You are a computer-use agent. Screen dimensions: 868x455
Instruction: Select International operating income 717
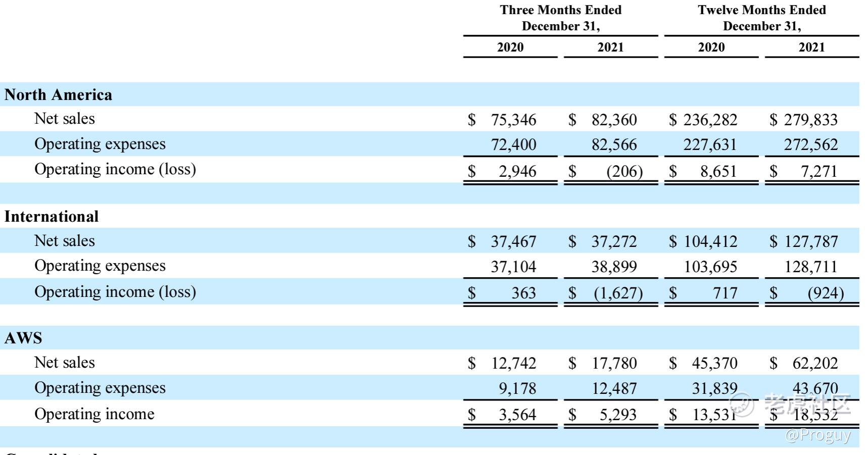click(x=725, y=293)
